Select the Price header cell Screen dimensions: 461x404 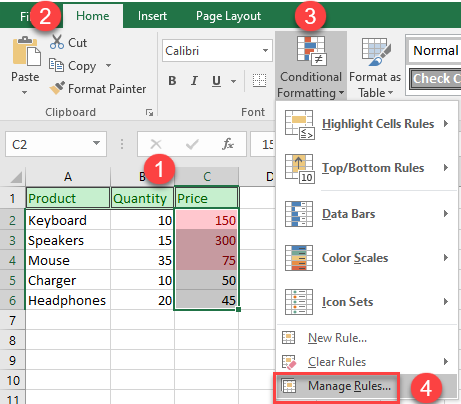point(207,198)
